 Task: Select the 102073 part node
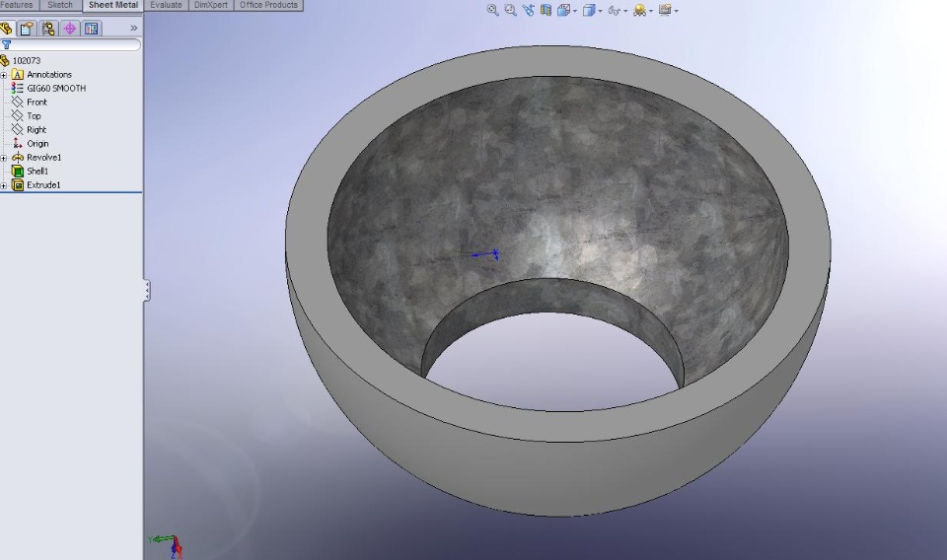pyautogui.click(x=27, y=60)
